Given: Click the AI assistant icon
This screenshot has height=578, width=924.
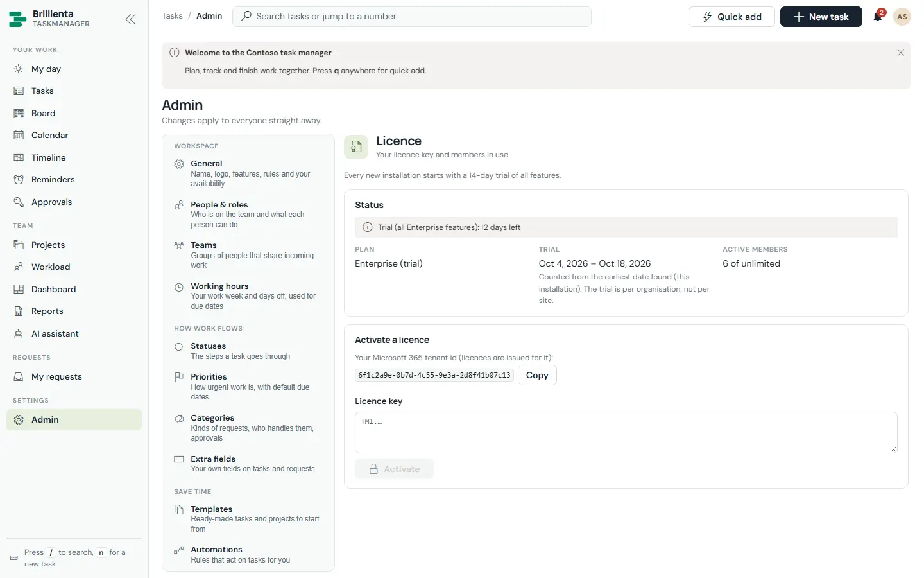Looking at the screenshot, I should pyautogui.click(x=19, y=333).
